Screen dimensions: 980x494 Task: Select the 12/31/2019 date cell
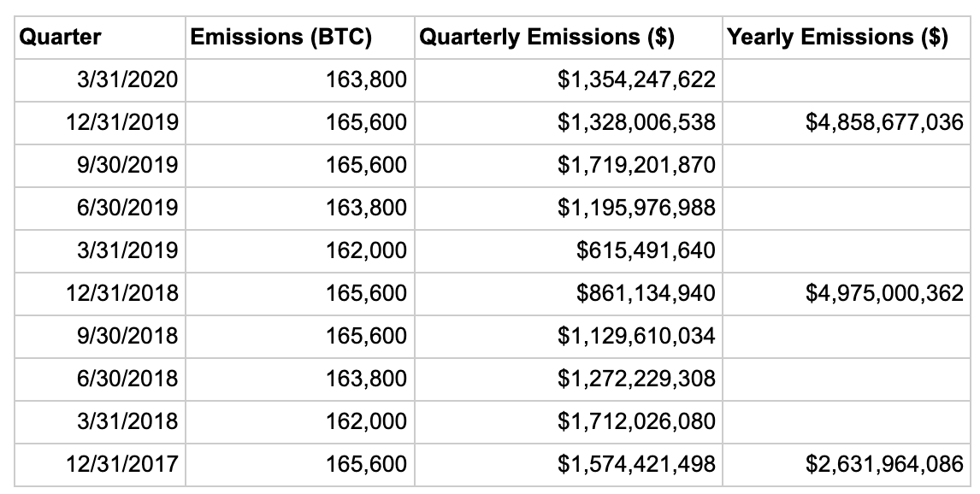(121, 123)
